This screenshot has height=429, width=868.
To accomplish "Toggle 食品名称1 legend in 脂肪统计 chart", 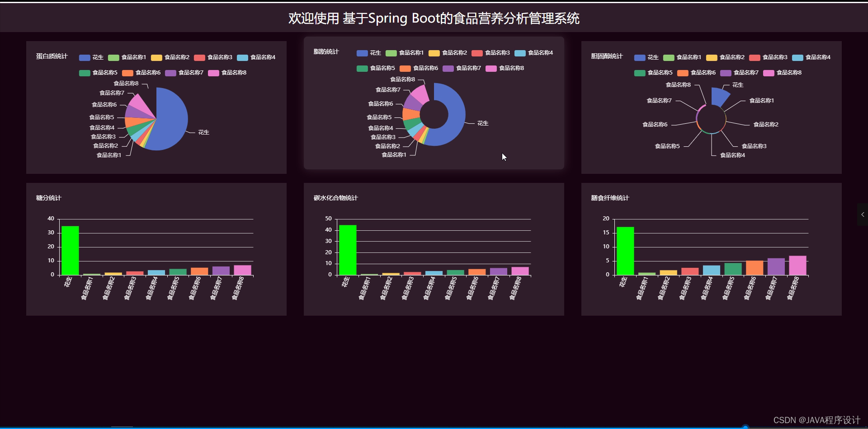I will [x=405, y=53].
